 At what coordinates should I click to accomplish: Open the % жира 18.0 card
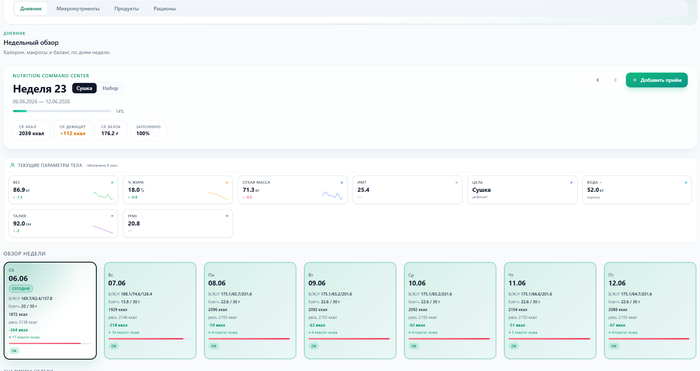(x=178, y=190)
